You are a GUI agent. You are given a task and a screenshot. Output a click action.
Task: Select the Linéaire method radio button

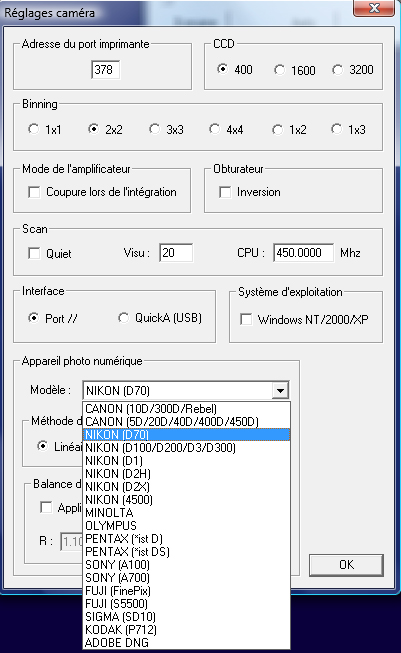tap(42, 446)
